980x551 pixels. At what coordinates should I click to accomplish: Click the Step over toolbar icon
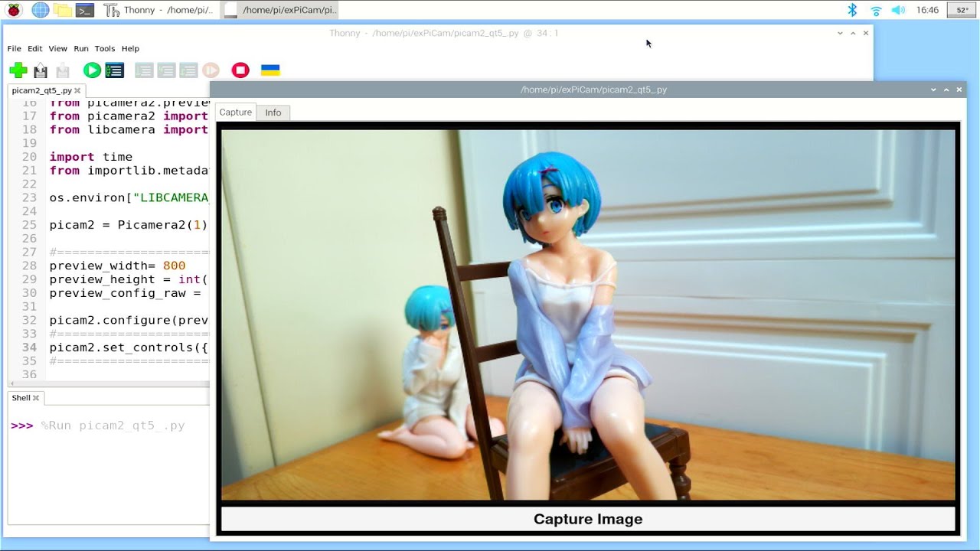[x=144, y=70]
